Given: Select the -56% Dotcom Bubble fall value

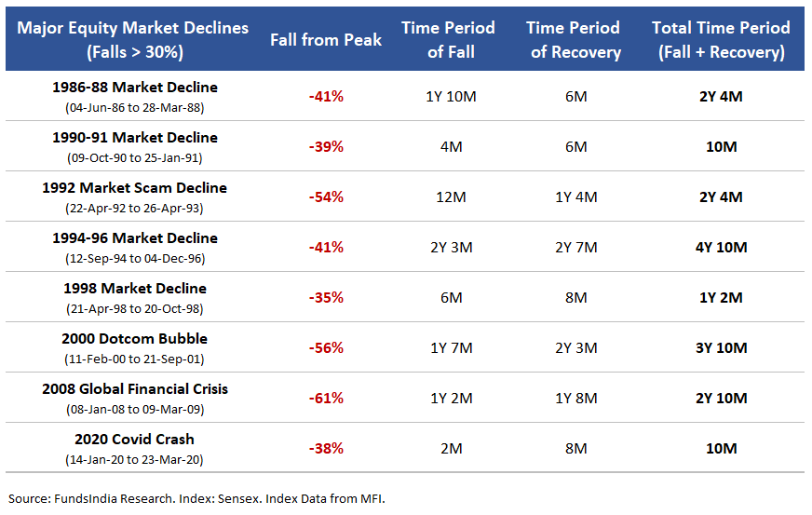Looking at the screenshot, I should (x=326, y=347).
